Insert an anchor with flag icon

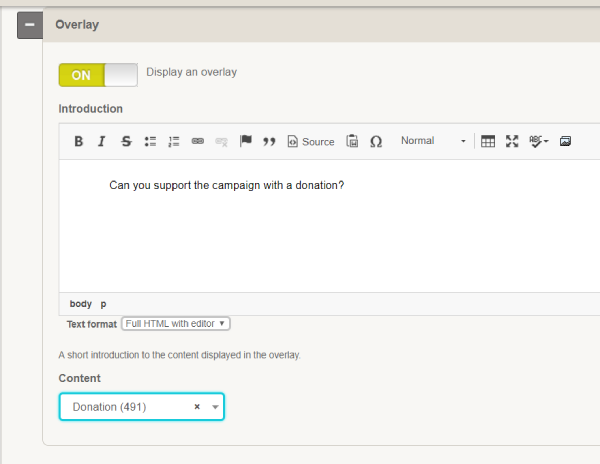click(246, 142)
